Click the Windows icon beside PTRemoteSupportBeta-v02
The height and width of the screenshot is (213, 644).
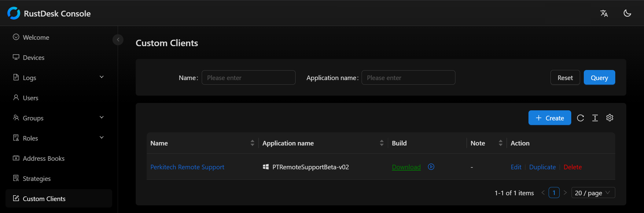tap(266, 167)
